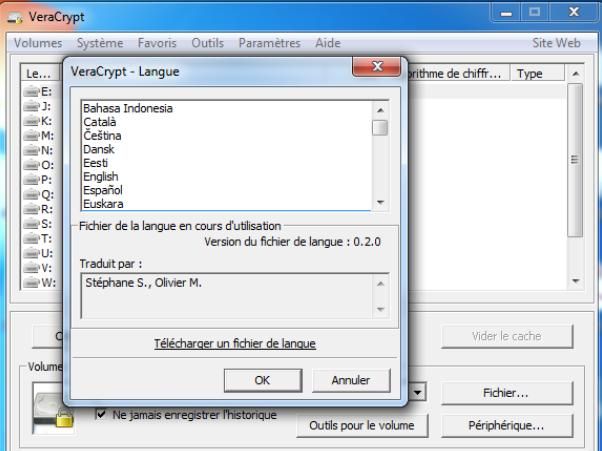Screen dimensions: 602x451
Task: Click the VeraCrypt title bar app icon
Action: coord(15,18)
